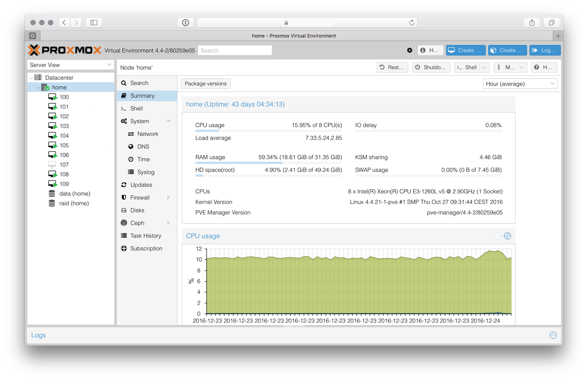
Task: Click the Restart node button
Action: point(392,67)
